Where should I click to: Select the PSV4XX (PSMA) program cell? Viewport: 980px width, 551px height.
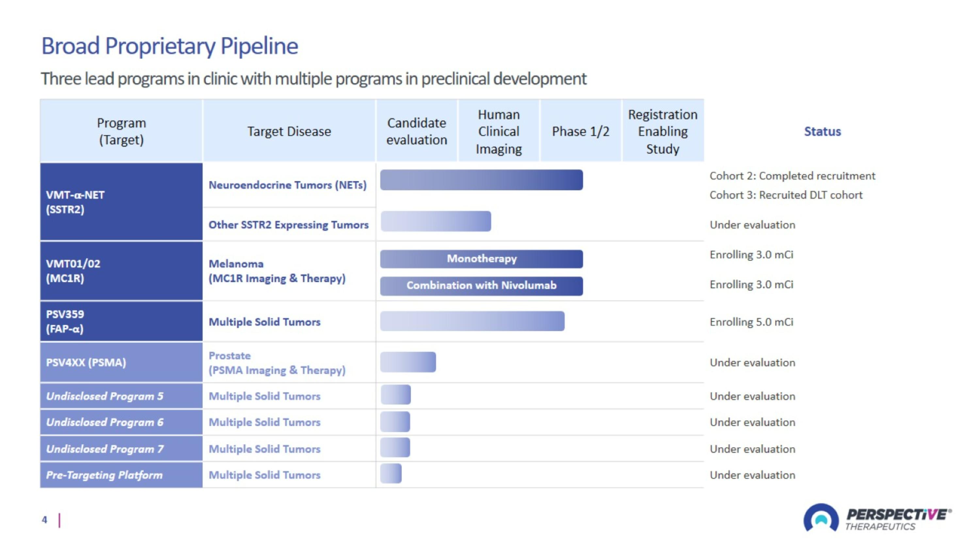121,363
